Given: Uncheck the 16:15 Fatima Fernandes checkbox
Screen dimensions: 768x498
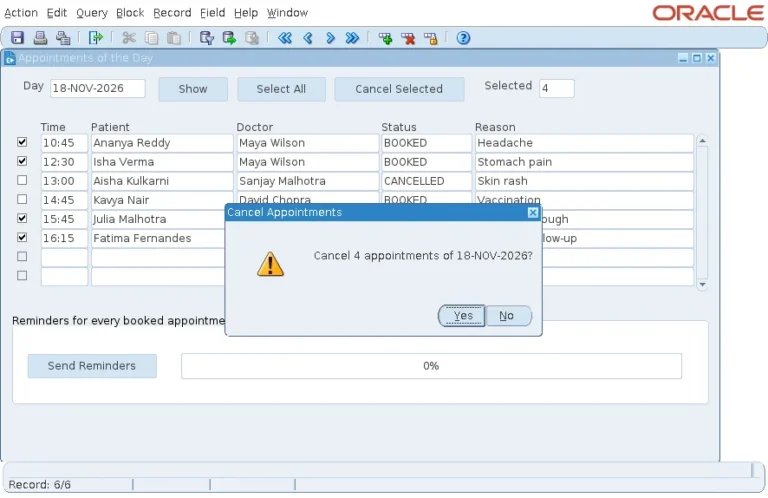Looking at the screenshot, I should coord(22,237).
